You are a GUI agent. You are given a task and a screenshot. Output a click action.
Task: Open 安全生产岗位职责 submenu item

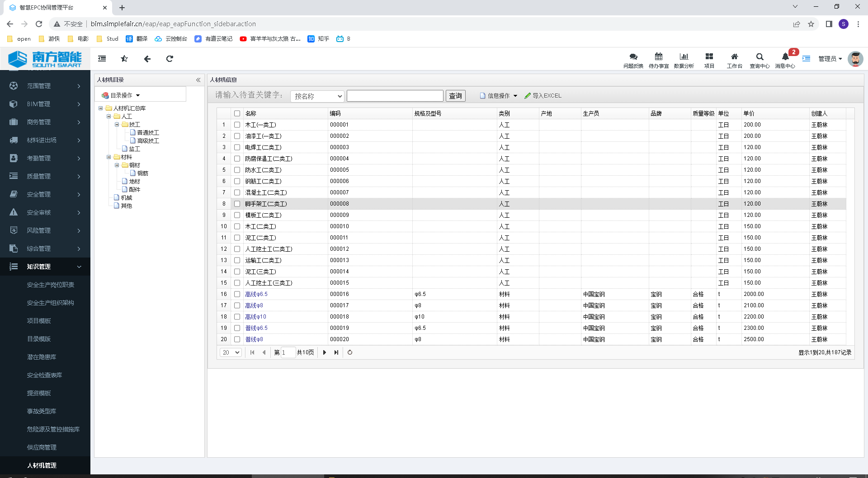coord(50,285)
